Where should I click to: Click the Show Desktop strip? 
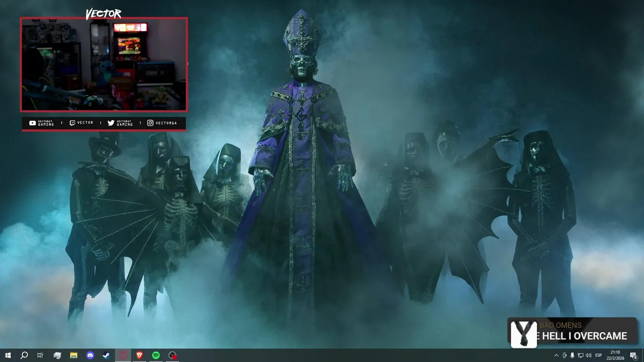click(642, 355)
